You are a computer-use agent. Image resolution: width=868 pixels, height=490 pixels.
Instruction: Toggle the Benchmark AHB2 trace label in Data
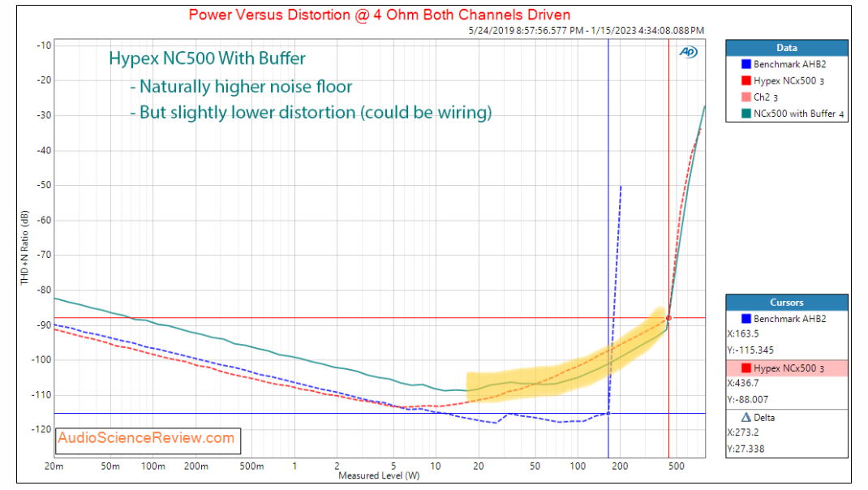click(791, 63)
